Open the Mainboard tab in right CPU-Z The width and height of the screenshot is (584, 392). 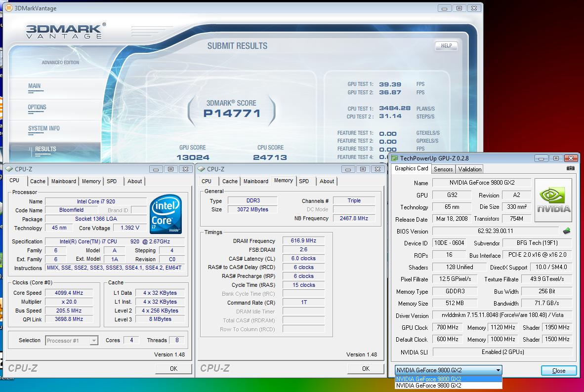click(x=256, y=181)
